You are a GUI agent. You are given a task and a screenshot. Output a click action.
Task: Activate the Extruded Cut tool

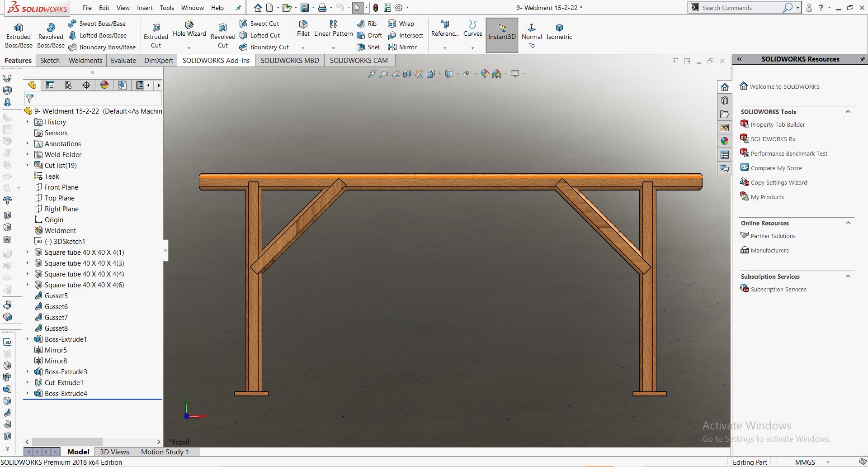[x=156, y=36]
